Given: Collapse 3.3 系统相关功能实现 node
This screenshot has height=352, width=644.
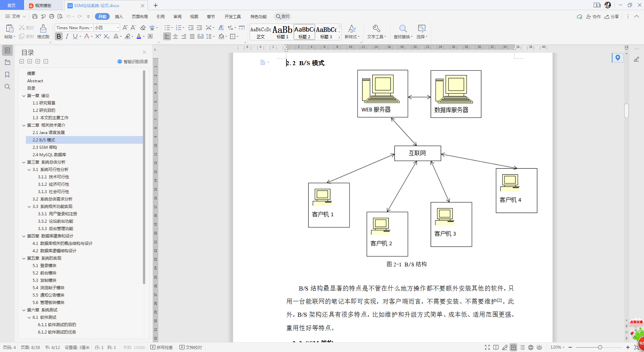Looking at the screenshot, I should (29, 207).
